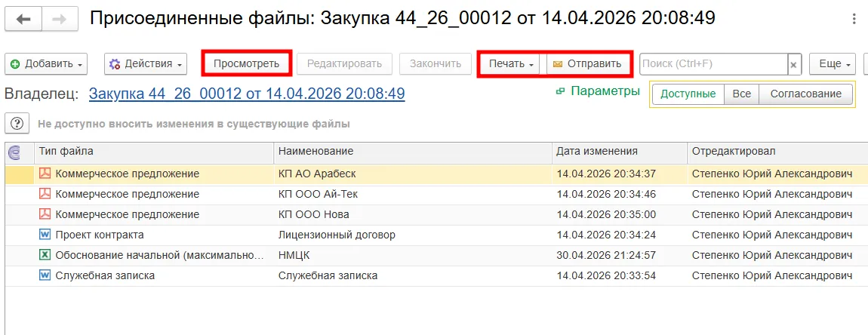Viewport: 868px width, 335px height.
Task: Select the Служебная записка name cell
Action: [x=413, y=275]
